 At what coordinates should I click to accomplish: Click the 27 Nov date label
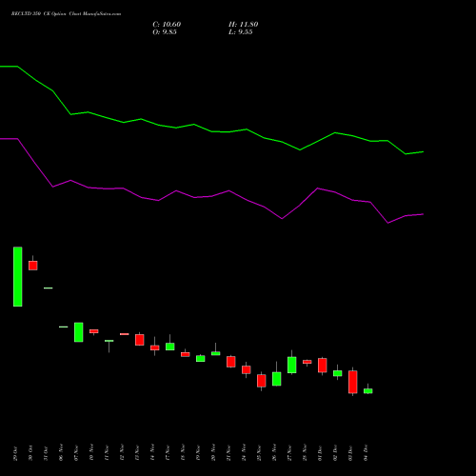coord(289,452)
